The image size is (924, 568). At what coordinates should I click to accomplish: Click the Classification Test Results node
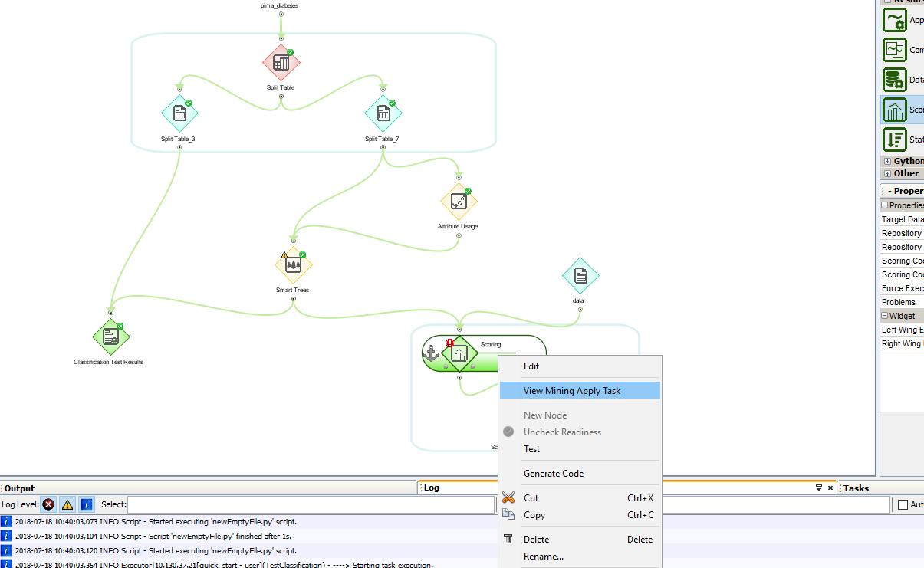tap(110, 337)
